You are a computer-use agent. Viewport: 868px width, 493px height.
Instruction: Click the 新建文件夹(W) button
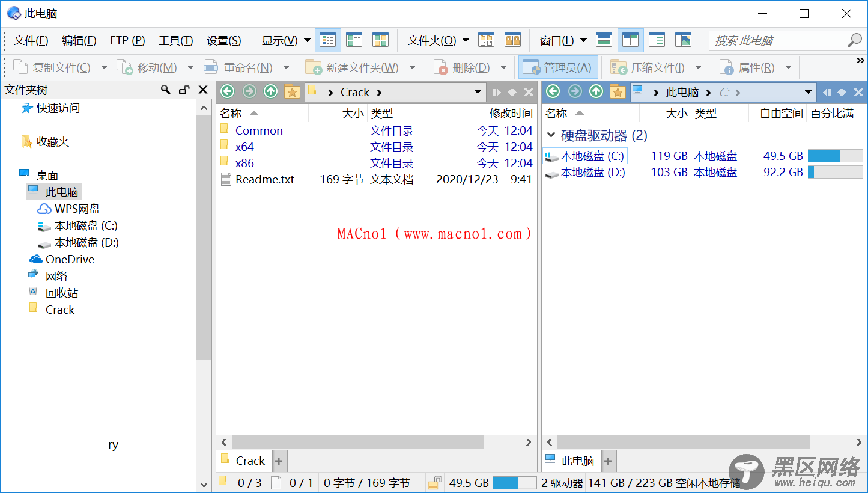point(353,67)
